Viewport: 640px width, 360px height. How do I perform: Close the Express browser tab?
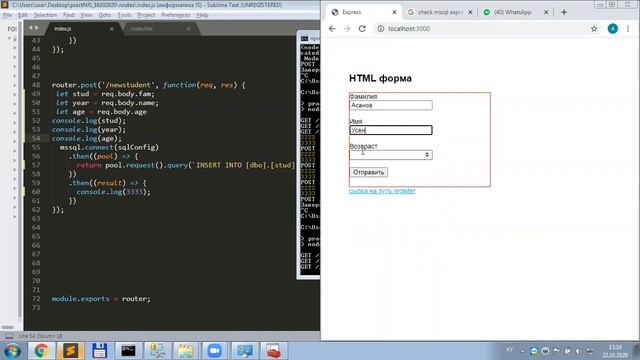pos(394,12)
